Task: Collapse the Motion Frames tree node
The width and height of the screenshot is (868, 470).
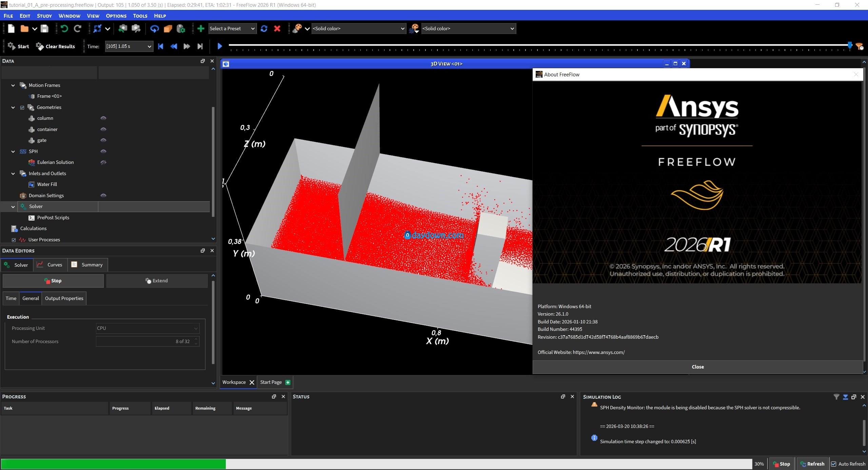Action: click(x=13, y=85)
